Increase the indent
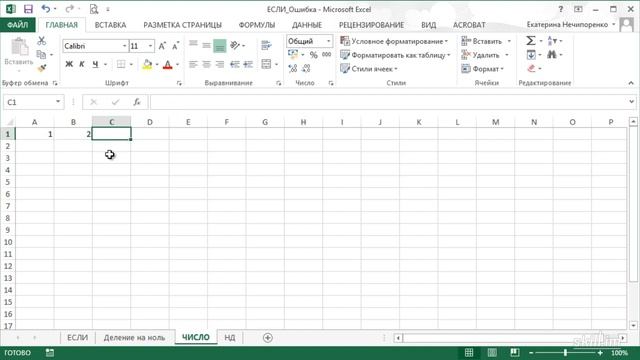640x360 pixels. click(248, 64)
